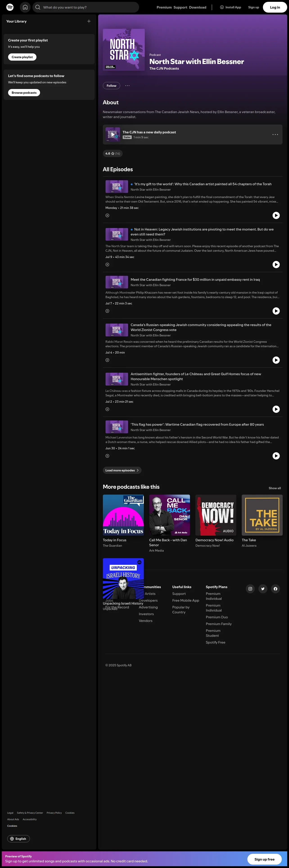This screenshot has width=289, height=868.
Task: Open the English language selector
Action: 18,839
